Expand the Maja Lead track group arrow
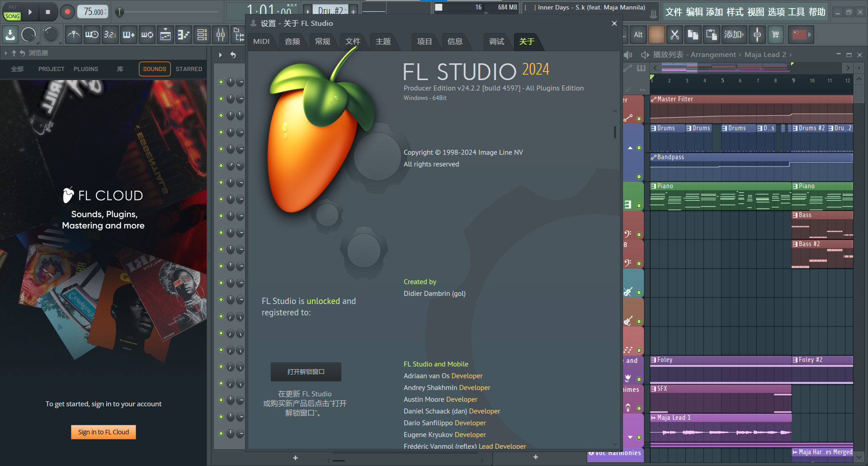 [630, 437]
